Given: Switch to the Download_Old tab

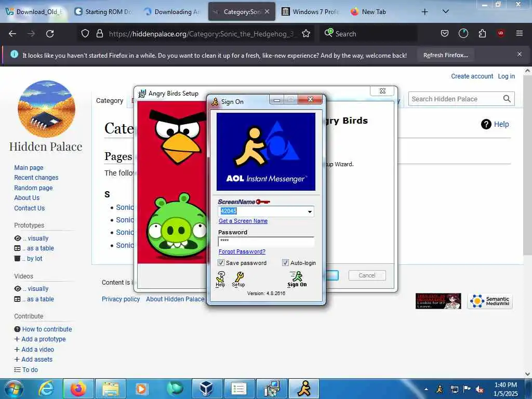Looking at the screenshot, I should 35,12.
